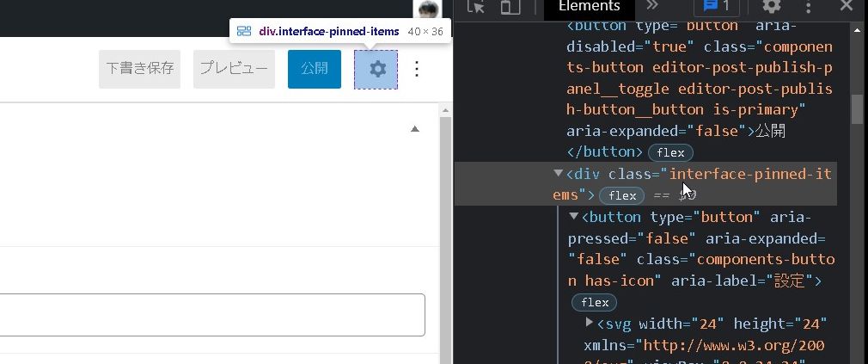The height and width of the screenshot is (364, 868).
Task: Click the プレビュー preview button
Action: tap(234, 69)
